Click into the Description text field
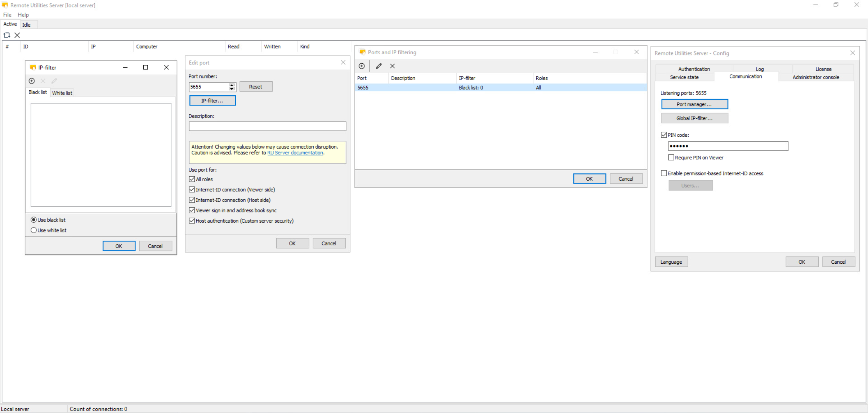The height and width of the screenshot is (413, 868). point(267,126)
